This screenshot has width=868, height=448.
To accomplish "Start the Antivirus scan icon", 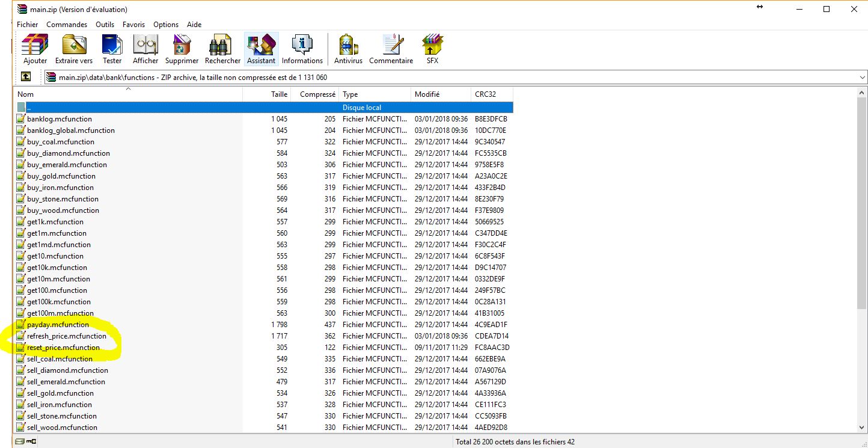I will 348,49.
